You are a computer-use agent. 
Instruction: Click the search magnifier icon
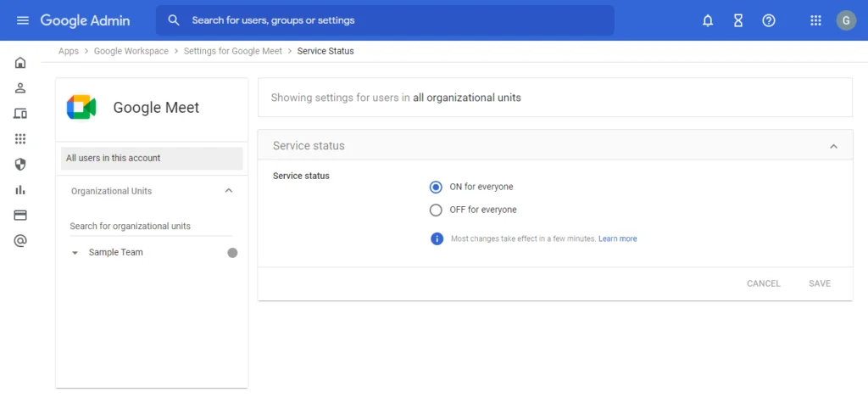[174, 20]
